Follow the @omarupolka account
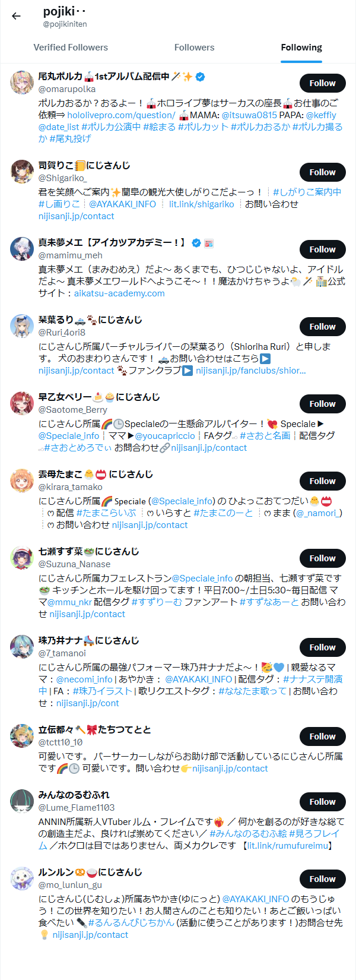The height and width of the screenshot is (980, 356). (322, 83)
